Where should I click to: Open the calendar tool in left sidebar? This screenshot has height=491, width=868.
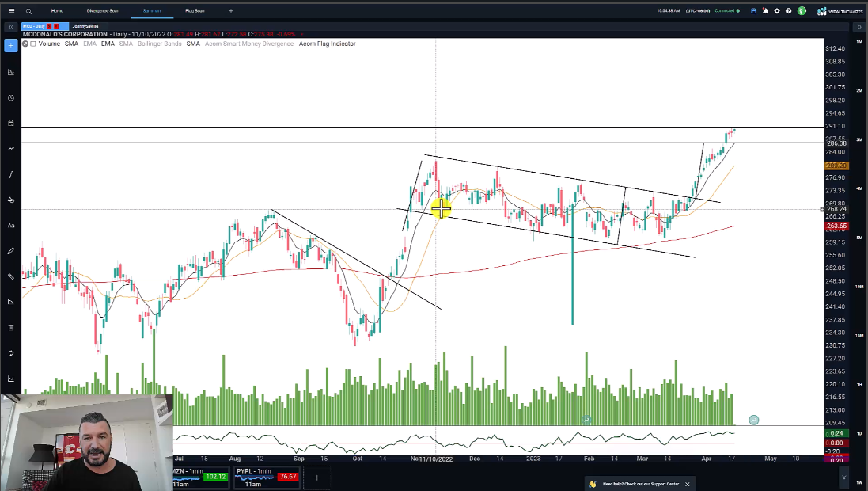(x=11, y=124)
